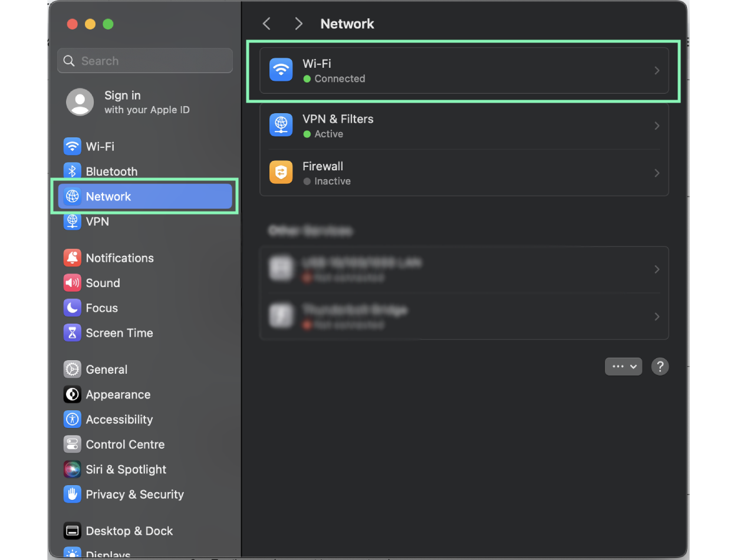The height and width of the screenshot is (560, 737).
Task: Click the VPN icon in the sidebar
Action: (72, 222)
